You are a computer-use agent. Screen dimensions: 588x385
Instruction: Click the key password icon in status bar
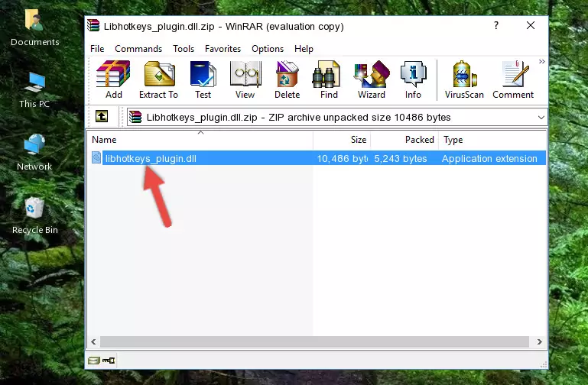click(x=109, y=361)
